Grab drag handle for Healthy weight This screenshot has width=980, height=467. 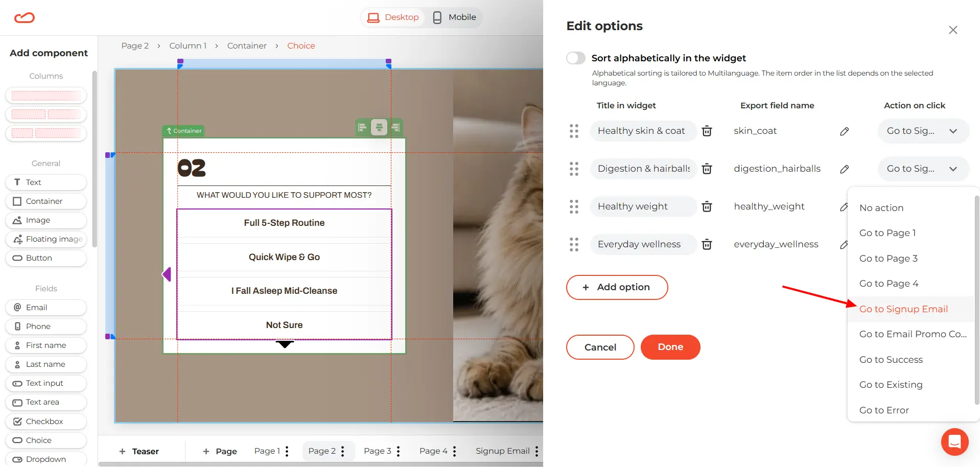pos(574,207)
